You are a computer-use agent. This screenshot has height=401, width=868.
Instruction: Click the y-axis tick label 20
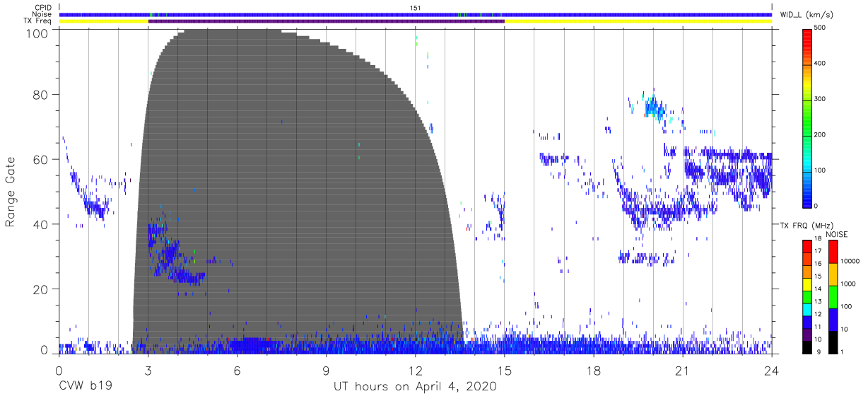click(x=40, y=289)
